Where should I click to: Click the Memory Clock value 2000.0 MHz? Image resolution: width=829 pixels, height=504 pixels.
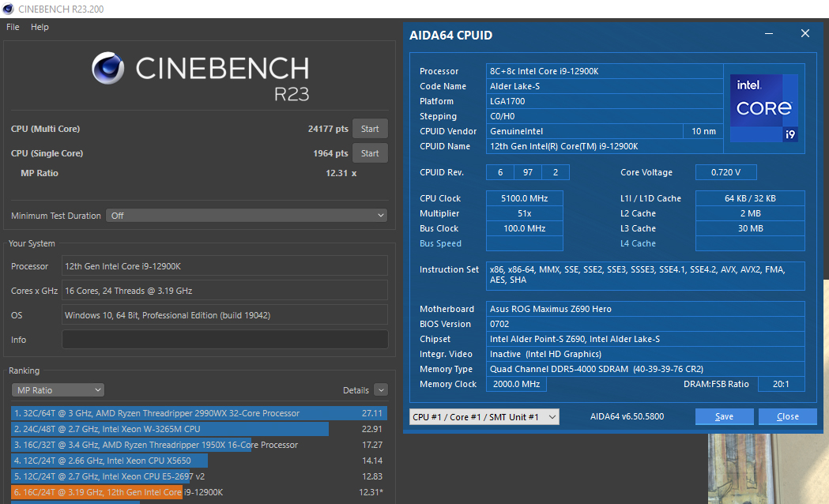517,384
